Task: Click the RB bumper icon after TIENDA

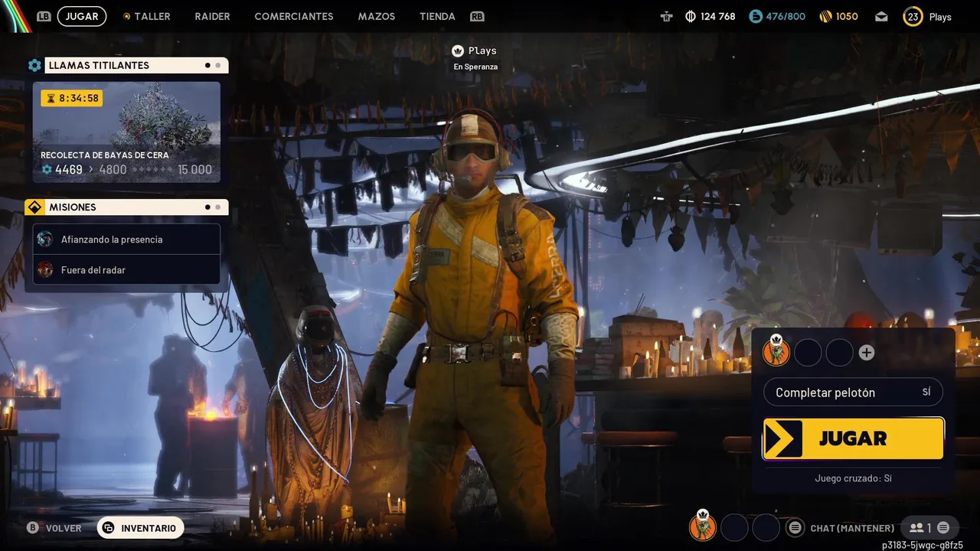Action: coord(477,16)
